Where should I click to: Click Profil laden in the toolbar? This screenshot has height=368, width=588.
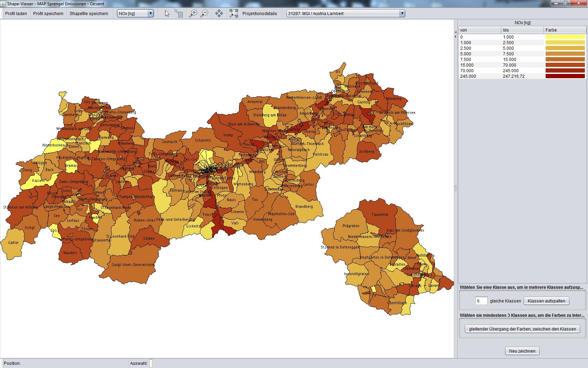pos(16,14)
